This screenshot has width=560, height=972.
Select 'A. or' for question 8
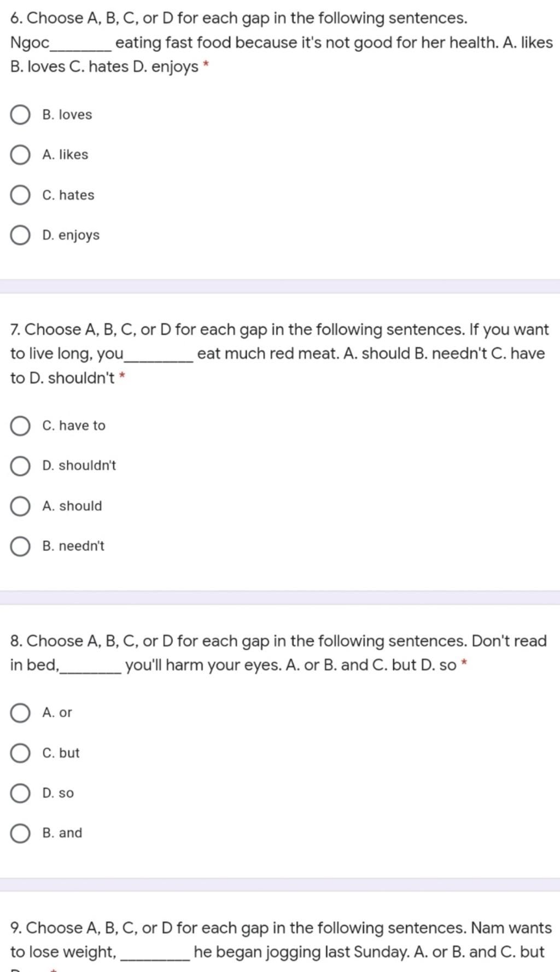tap(20, 713)
